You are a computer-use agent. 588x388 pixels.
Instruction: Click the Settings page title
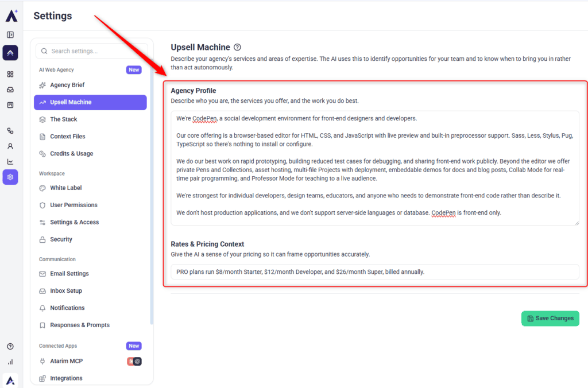tap(52, 15)
